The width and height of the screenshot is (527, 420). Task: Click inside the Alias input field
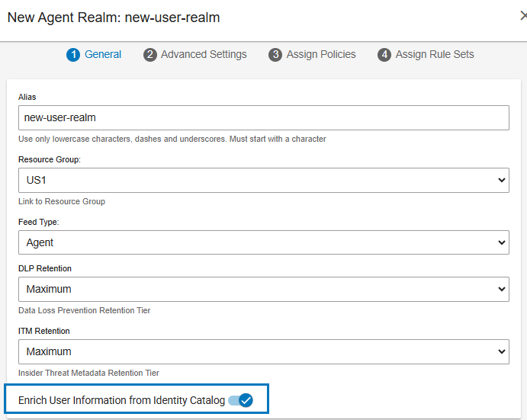pos(264,118)
